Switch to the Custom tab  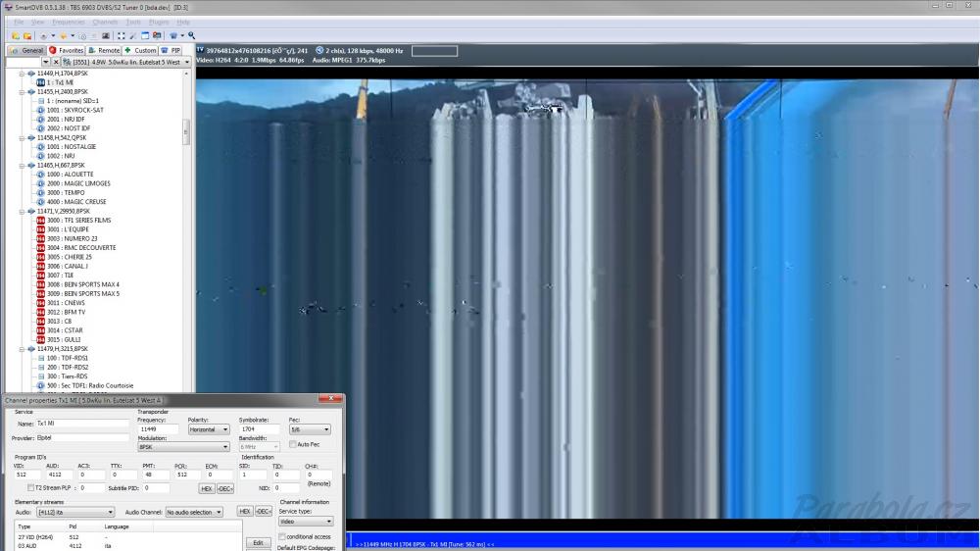point(140,50)
